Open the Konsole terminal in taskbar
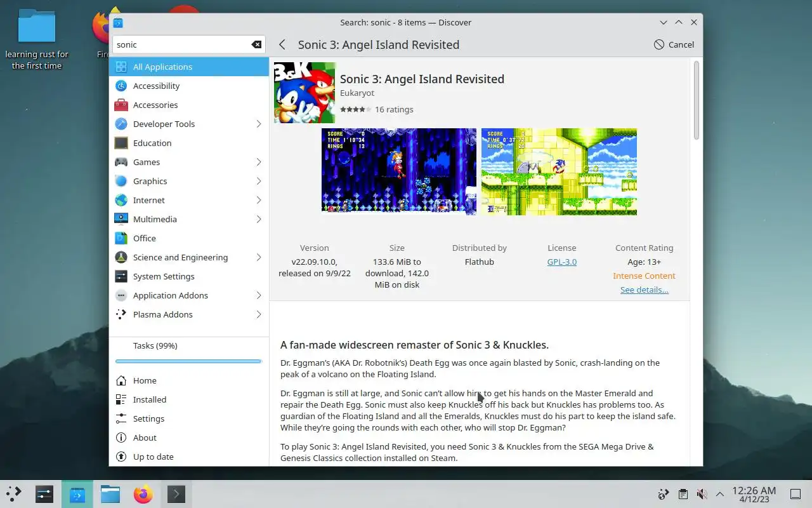This screenshot has width=812, height=508. pos(176,494)
